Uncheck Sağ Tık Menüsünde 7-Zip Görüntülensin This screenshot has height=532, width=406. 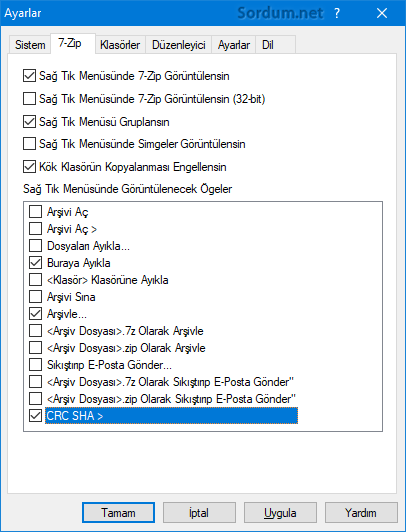(x=29, y=76)
